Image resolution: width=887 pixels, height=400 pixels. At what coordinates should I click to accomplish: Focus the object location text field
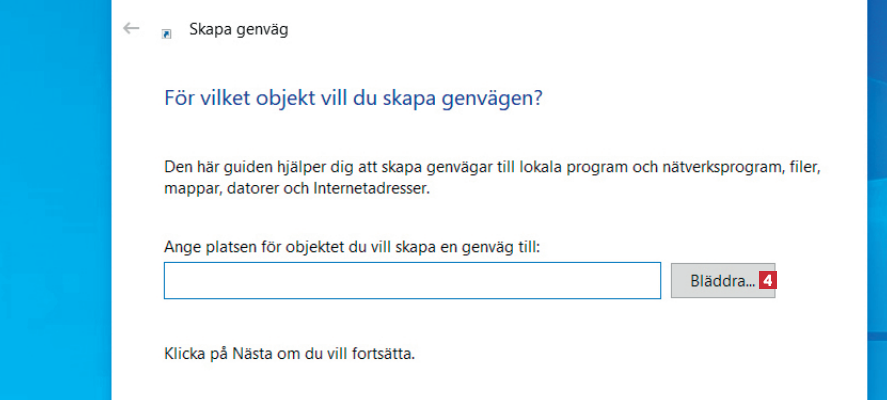(412, 281)
